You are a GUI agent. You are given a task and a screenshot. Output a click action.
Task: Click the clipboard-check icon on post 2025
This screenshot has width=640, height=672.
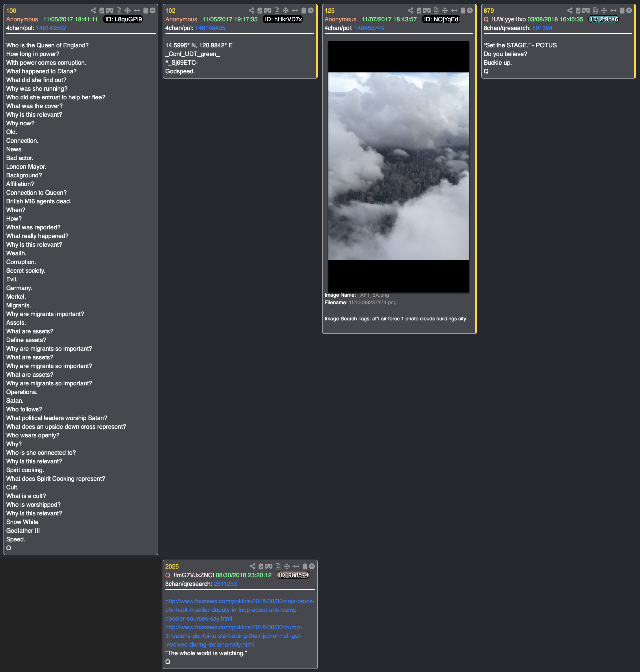(x=261, y=566)
